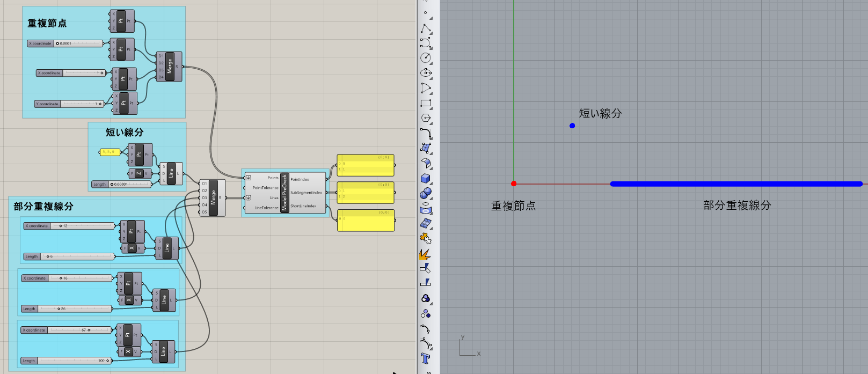Click the X coordinate slider showing 67

[x=79, y=330]
